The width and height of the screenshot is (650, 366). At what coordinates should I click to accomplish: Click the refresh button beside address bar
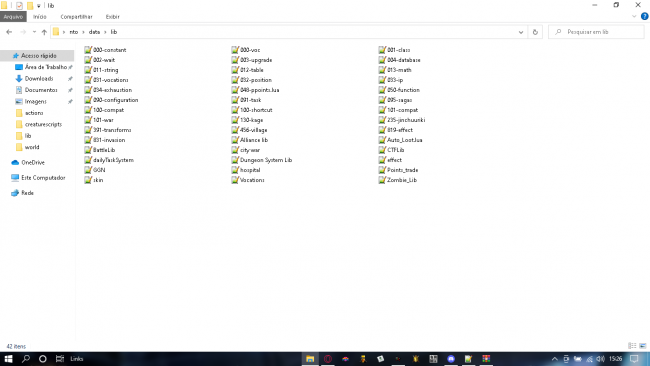pos(535,32)
